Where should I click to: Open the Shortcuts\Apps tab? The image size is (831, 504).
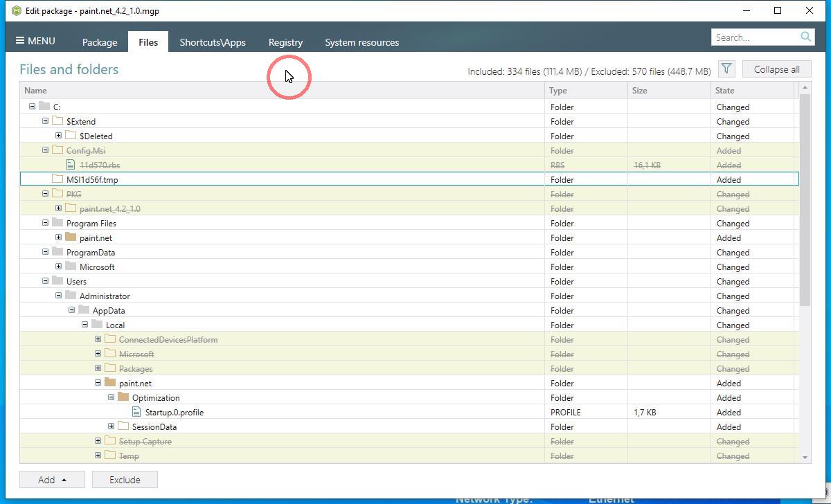click(213, 42)
